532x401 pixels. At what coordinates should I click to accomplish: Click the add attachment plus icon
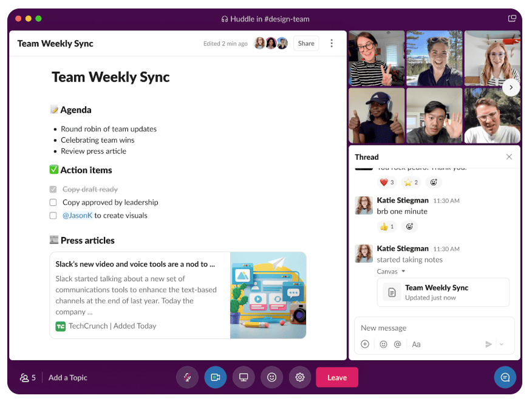(365, 344)
